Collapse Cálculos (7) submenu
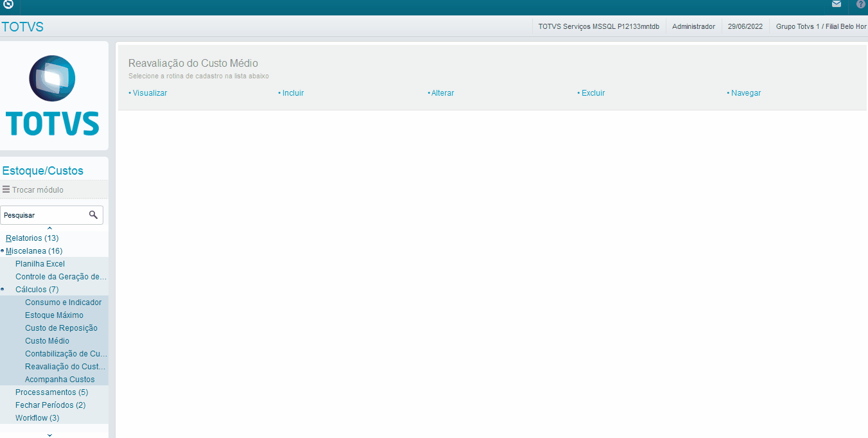This screenshot has width=868, height=438. (x=37, y=290)
